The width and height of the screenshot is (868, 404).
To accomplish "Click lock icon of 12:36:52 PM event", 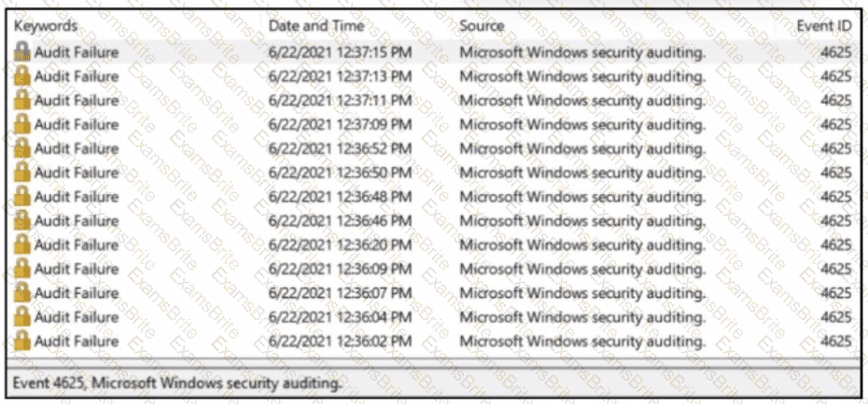I will [x=22, y=149].
